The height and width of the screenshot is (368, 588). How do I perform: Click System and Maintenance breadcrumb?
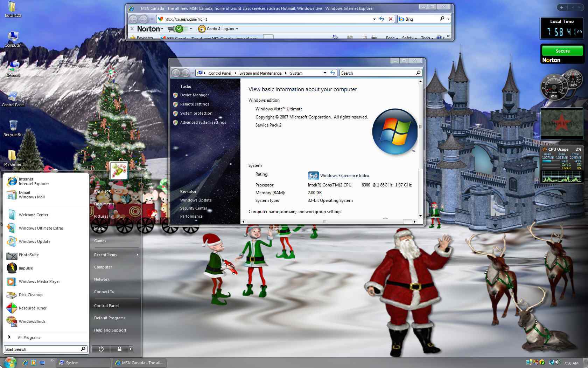[260, 73]
